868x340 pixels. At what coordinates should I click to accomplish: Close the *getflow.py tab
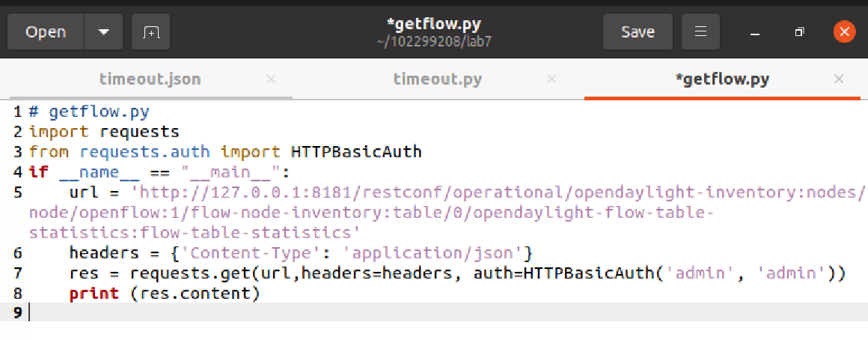pos(839,79)
